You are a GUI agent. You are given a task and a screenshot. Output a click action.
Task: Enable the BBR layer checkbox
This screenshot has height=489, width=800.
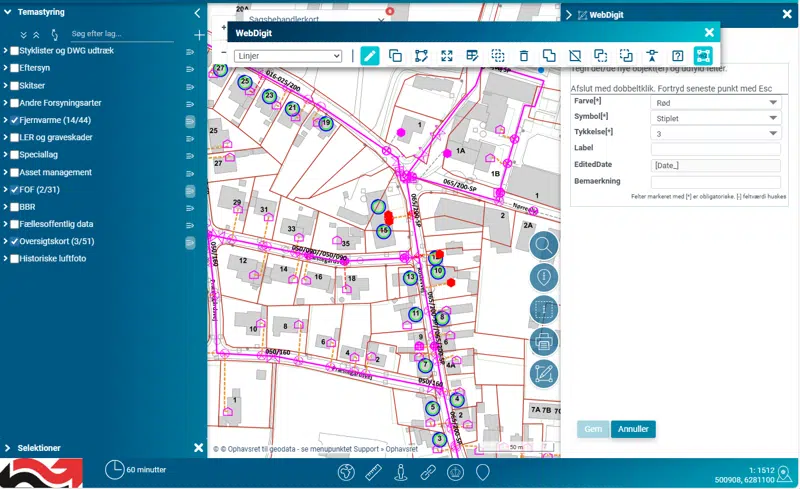(15, 207)
